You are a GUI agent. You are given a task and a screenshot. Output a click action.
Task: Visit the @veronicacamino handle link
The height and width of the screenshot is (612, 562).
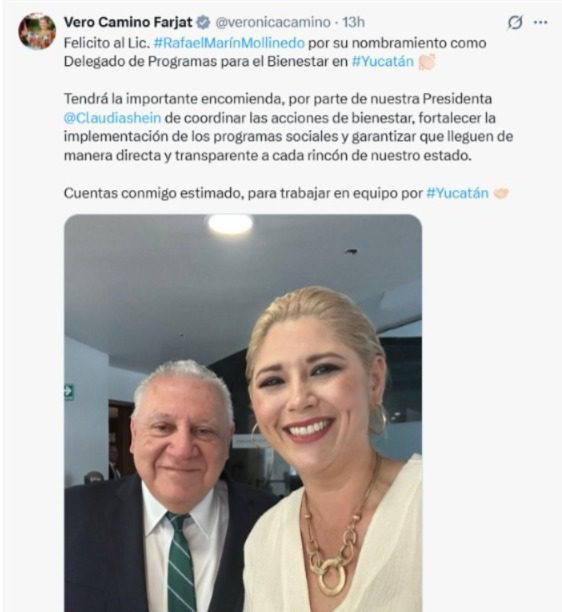pos(273,23)
